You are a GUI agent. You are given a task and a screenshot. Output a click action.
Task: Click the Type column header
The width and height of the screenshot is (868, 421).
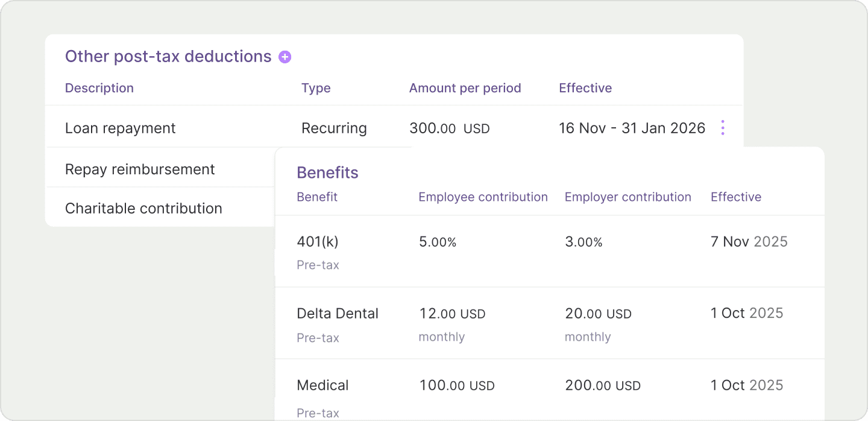tap(316, 88)
